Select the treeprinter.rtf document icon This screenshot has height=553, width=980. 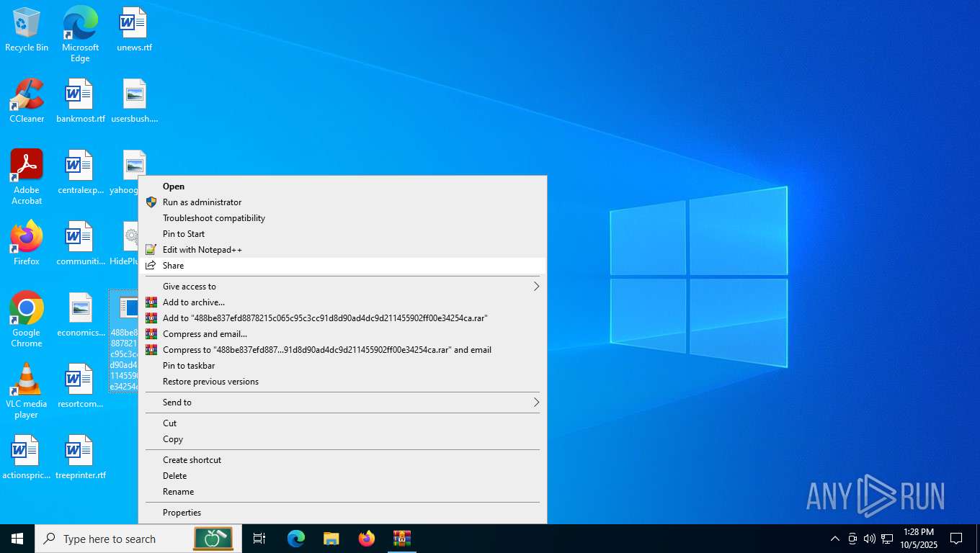[x=80, y=457]
